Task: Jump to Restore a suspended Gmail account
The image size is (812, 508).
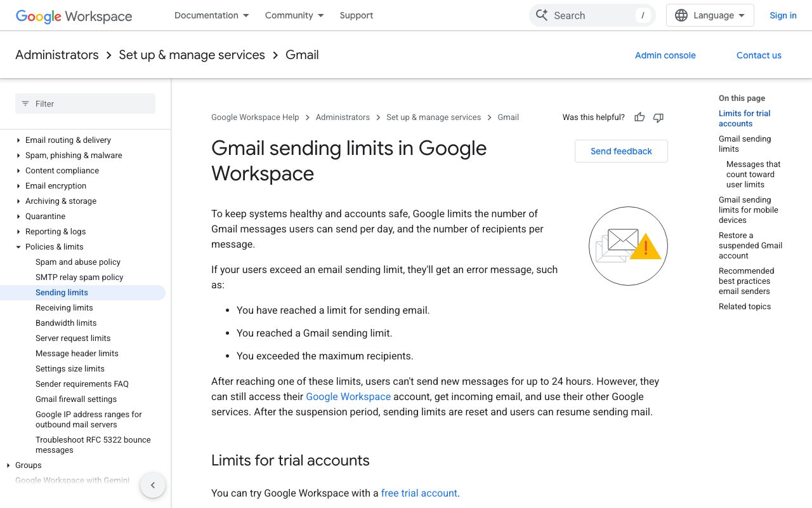Action: 750,246
